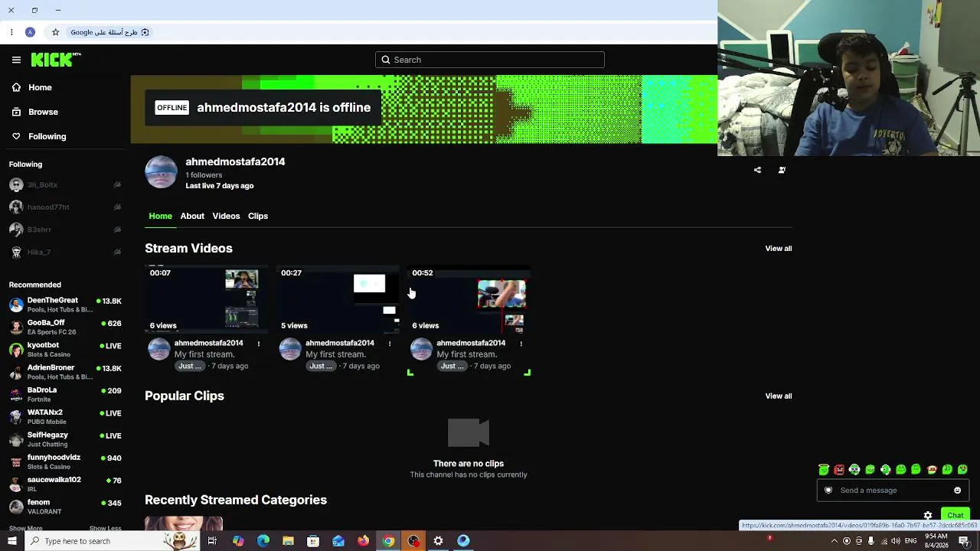Screen dimensions: 980x551
Task: Open the Windows Start menu
Action: (x=11, y=541)
